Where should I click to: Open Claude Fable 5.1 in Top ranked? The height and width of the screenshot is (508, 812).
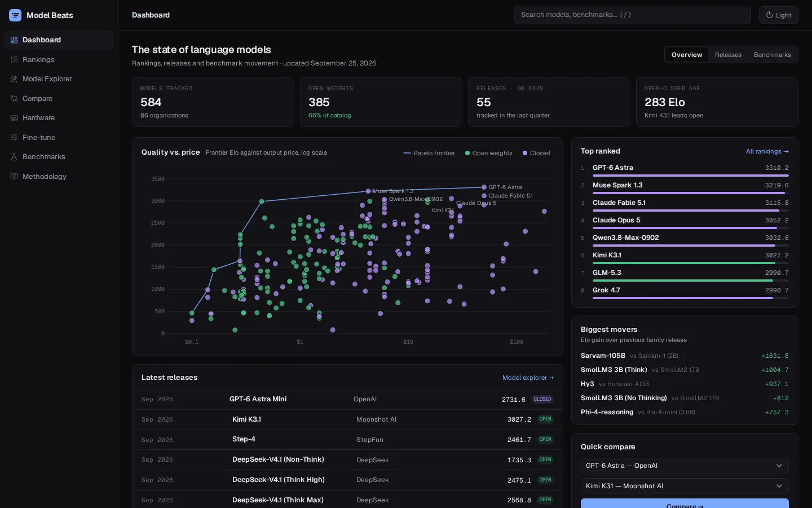pos(685,204)
